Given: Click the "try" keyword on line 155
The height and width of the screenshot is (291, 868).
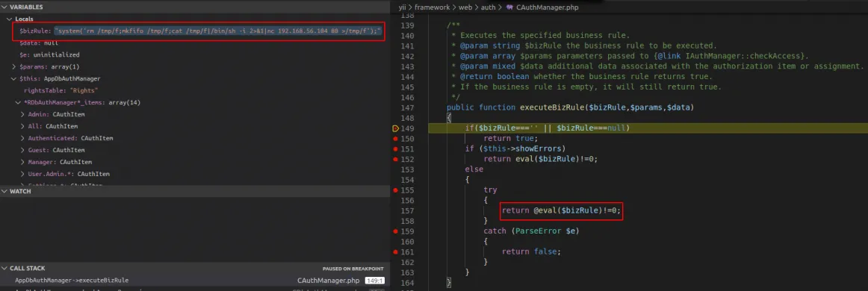Looking at the screenshot, I should click(x=490, y=190).
